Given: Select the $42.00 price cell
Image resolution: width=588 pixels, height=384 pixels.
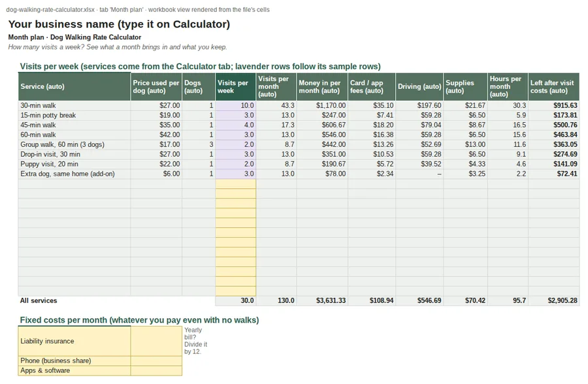Looking at the screenshot, I should point(156,135).
